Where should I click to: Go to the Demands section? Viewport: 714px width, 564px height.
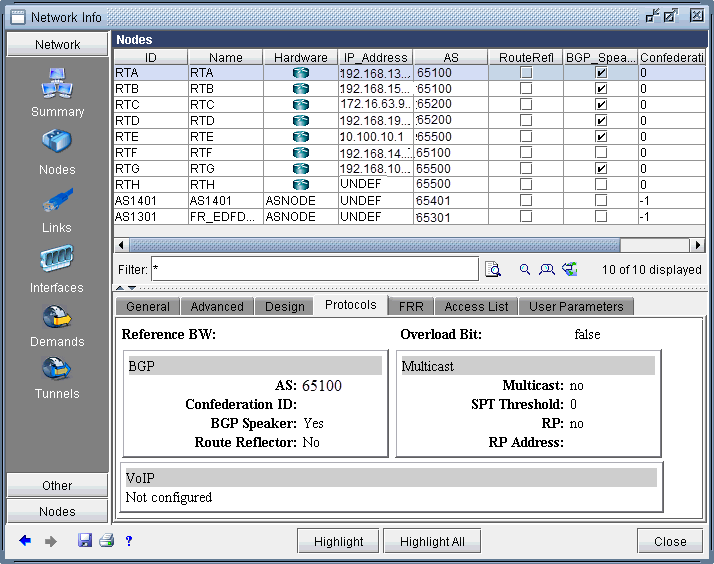pos(57,323)
